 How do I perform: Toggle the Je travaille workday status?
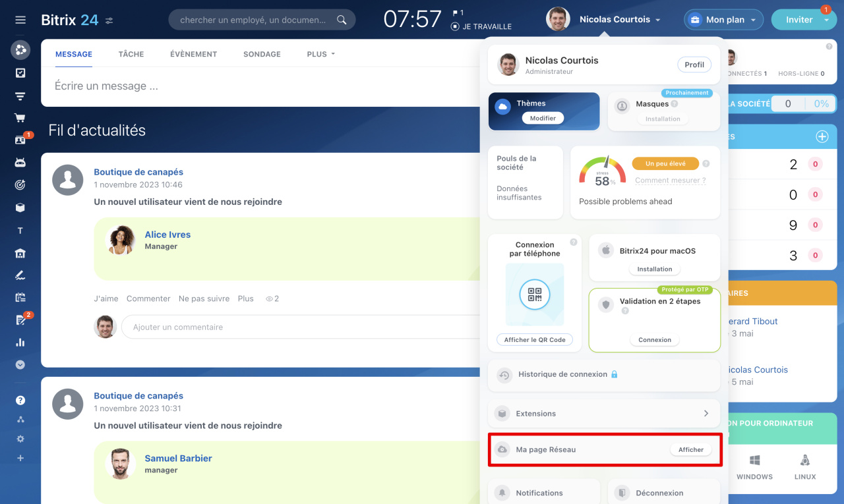tap(481, 27)
